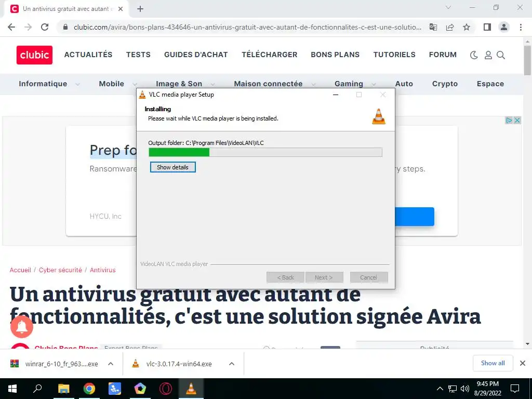
Task: Close the Clubic antivirus article tab
Action: pyautogui.click(x=121, y=9)
